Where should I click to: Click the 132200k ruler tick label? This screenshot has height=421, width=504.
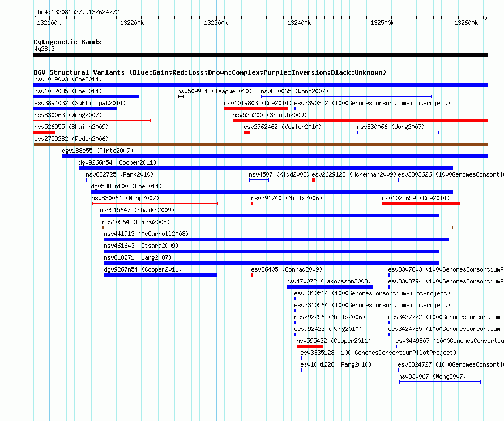coord(132,23)
